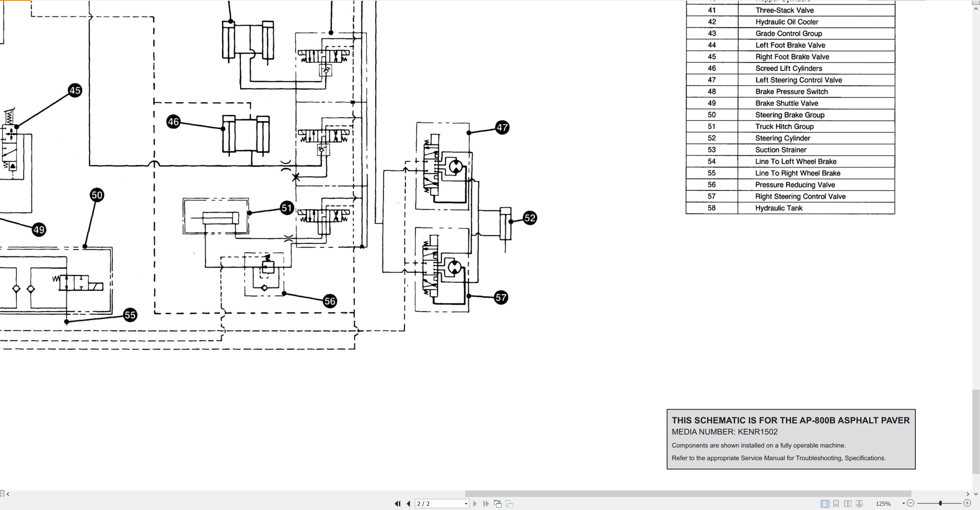Select continuous facing view mode

859,503
